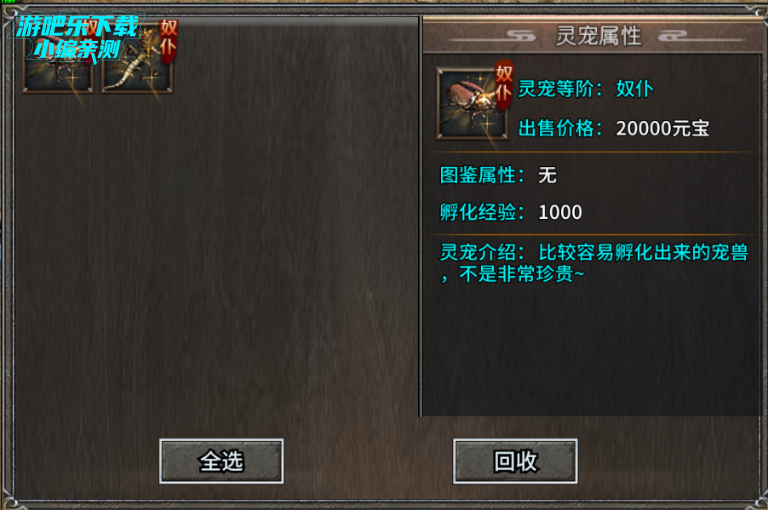Click the large beetle portrait in 灵宠属性 panel
Screen dimensions: 768x510
pos(472,103)
